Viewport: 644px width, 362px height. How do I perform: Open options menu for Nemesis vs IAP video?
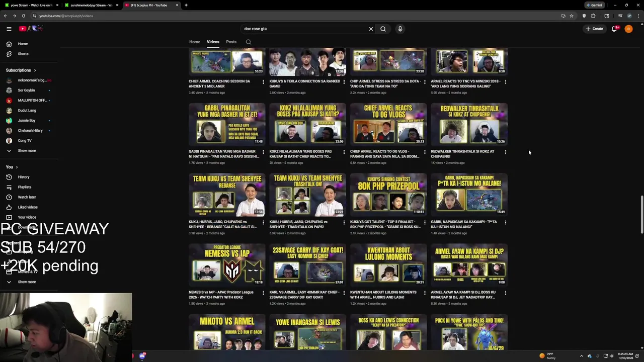click(263, 293)
